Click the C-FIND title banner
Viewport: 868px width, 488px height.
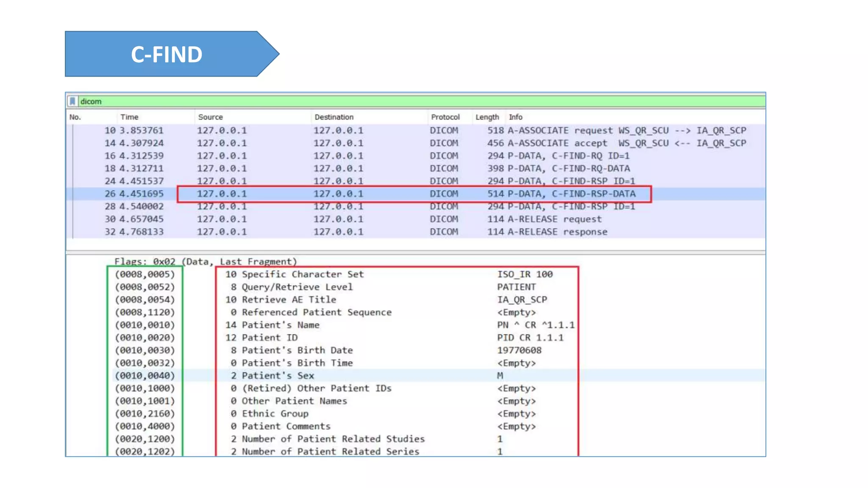pyautogui.click(x=167, y=54)
